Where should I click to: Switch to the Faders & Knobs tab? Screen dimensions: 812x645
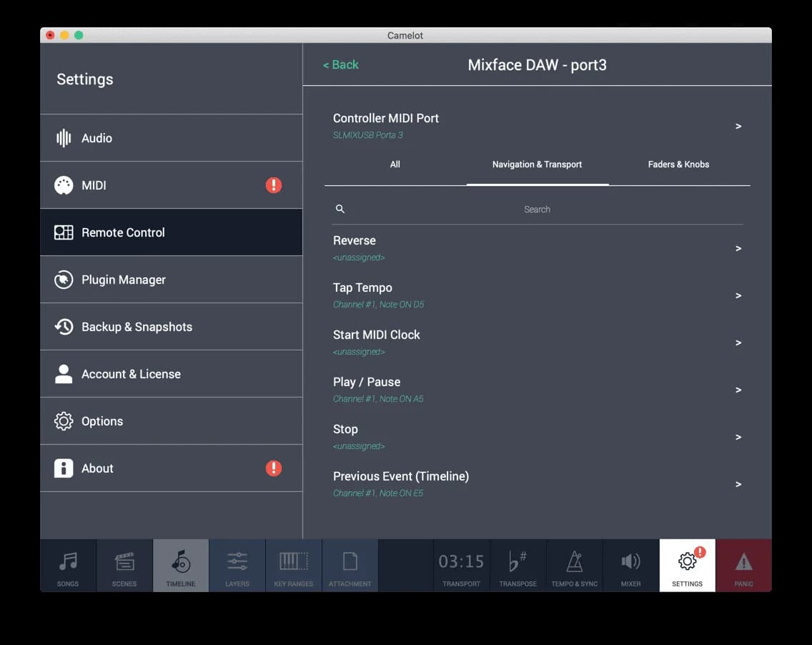[678, 164]
